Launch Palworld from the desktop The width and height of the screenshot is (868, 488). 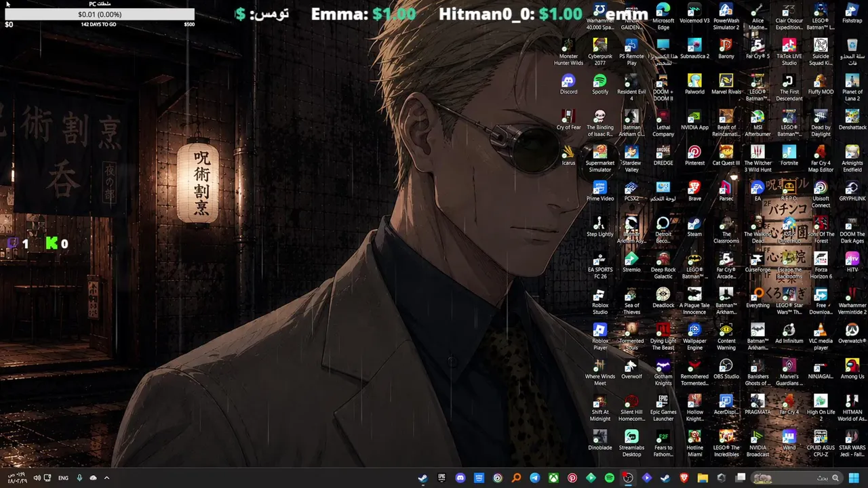click(694, 84)
